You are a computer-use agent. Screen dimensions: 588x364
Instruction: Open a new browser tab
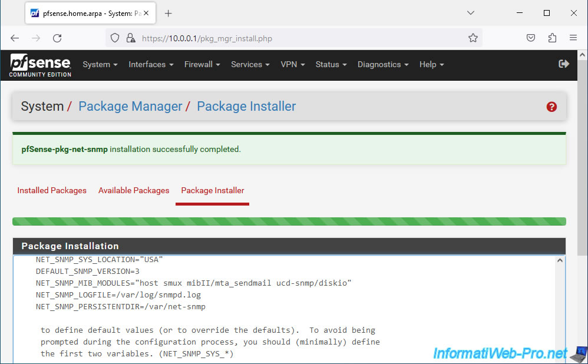pos(168,14)
